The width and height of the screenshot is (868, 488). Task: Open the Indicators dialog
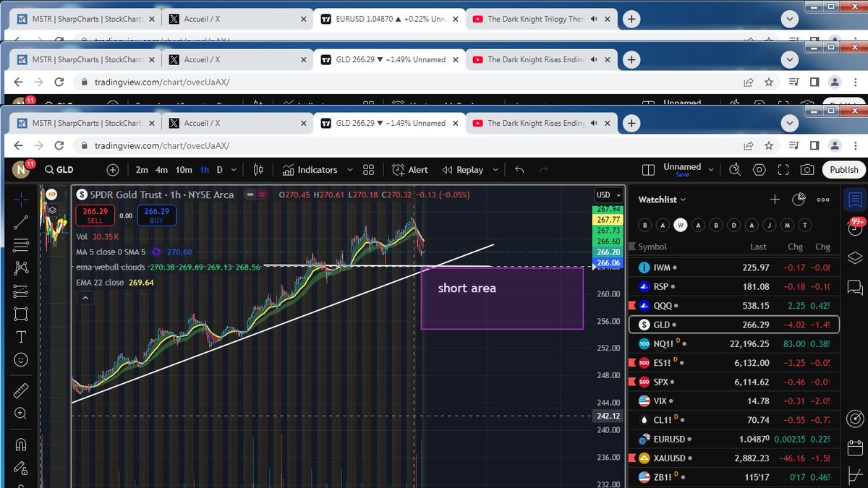tap(310, 170)
